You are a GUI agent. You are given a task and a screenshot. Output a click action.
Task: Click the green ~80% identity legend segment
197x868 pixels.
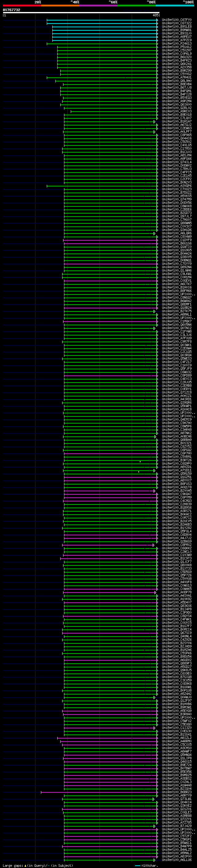(x=137, y=6)
